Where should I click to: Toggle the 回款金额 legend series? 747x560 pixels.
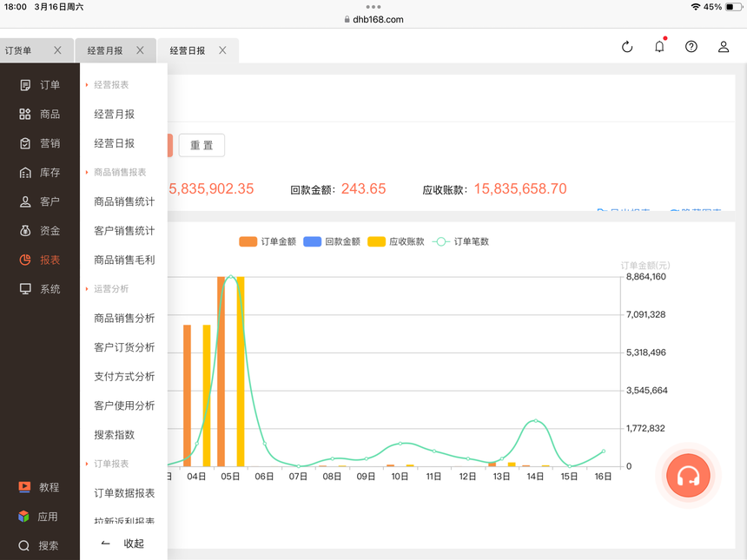332,242
